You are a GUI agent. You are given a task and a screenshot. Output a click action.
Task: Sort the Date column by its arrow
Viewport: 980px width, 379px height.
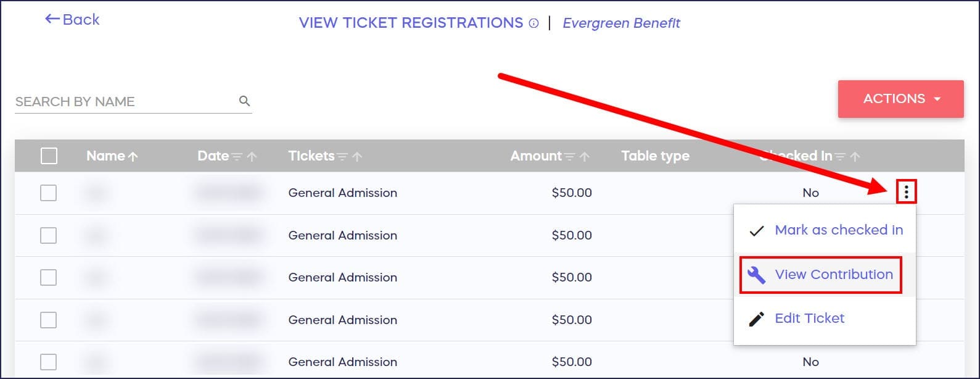coord(252,157)
